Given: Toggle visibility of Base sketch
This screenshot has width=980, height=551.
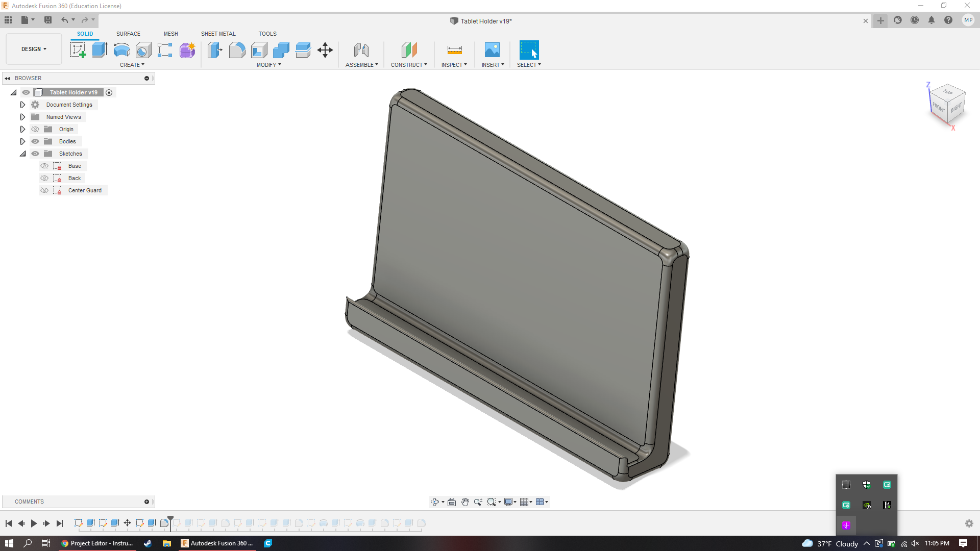Looking at the screenshot, I should tap(45, 165).
